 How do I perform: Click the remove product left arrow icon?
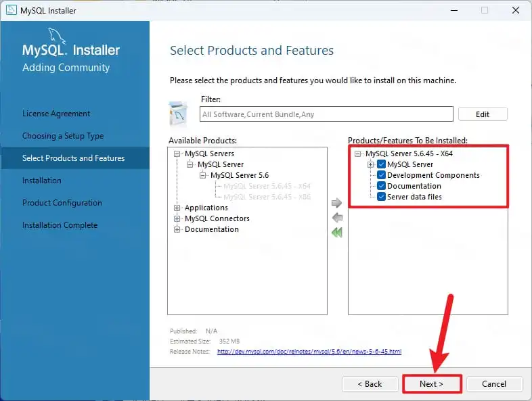[x=337, y=218]
